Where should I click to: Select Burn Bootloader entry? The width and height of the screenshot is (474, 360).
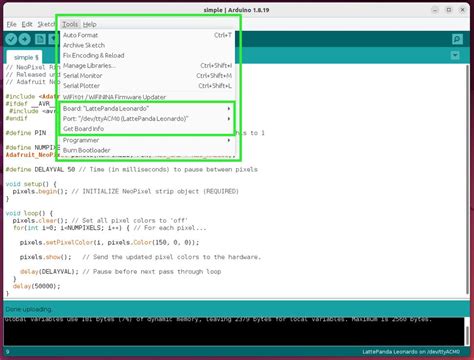pyautogui.click(x=147, y=150)
